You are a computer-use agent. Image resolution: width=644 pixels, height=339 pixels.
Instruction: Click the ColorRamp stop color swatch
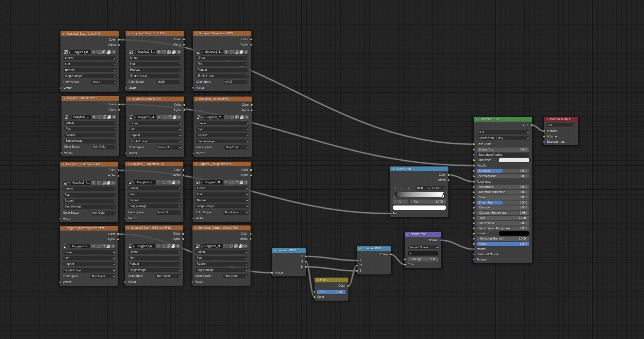[419, 207]
